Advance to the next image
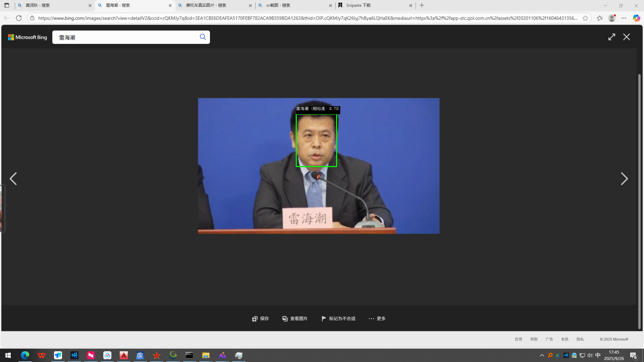Image resolution: width=644 pixels, height=362 pixels. click(624, 179)
